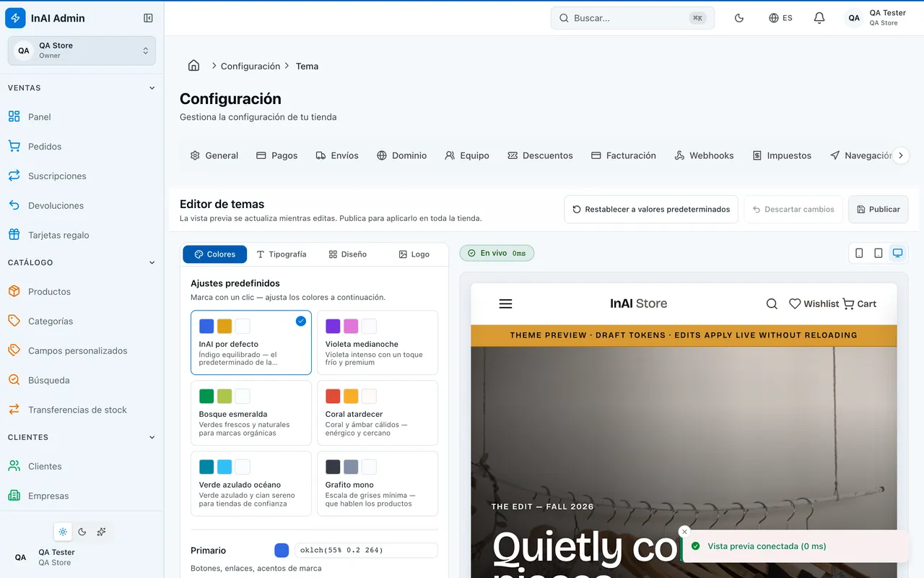
Task: Click the Campos personalizados icon
Action: click(14, 350)
